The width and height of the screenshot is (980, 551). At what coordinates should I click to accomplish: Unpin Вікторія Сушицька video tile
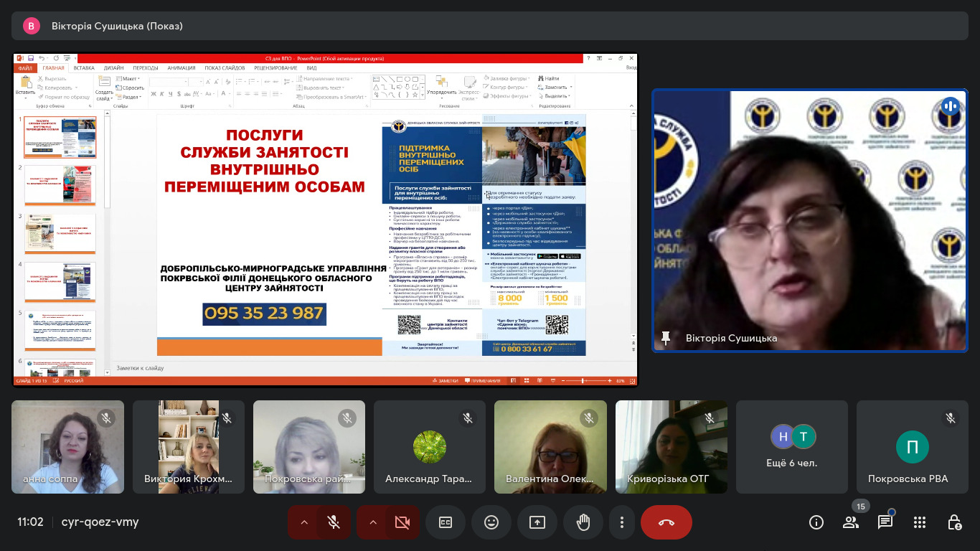tap(666, 338)
